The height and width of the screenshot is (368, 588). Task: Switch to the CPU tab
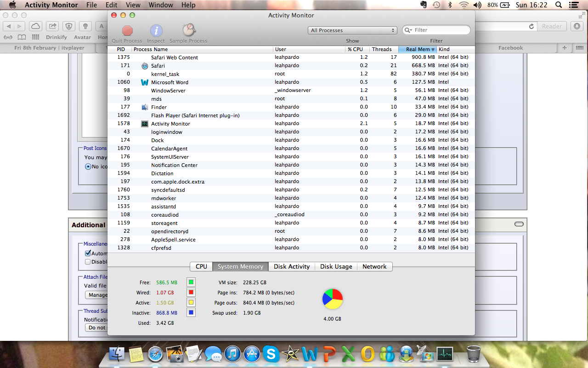coord(201,266)
